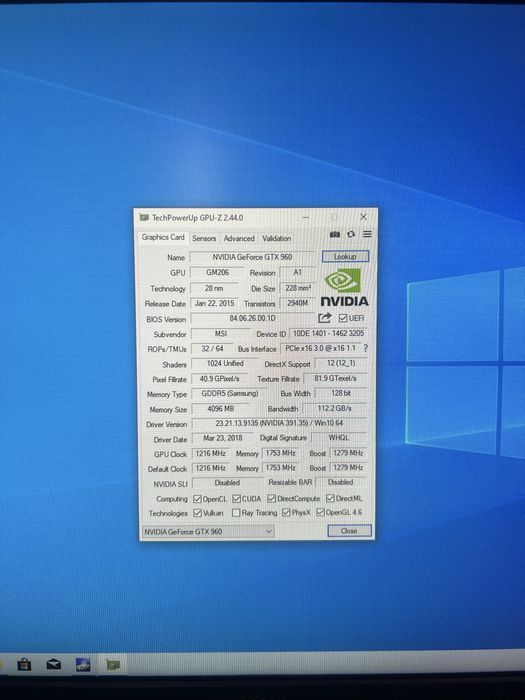Click Memory Size value 4096 MB
Viewport: 525px width, 700px height.
click(x=221, y=408)
